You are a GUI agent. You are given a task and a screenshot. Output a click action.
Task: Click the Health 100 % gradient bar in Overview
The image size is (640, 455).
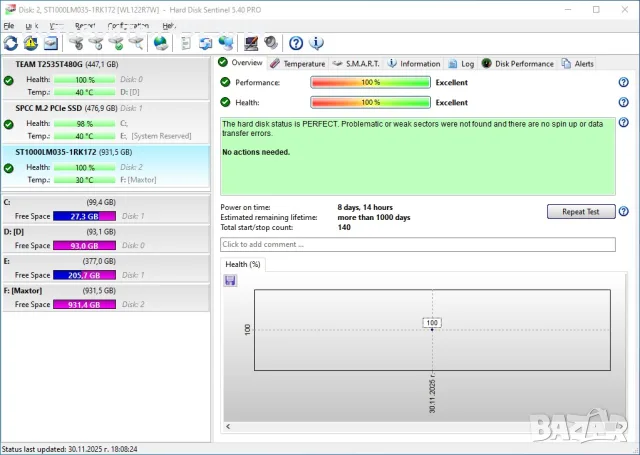click(370, 102)
